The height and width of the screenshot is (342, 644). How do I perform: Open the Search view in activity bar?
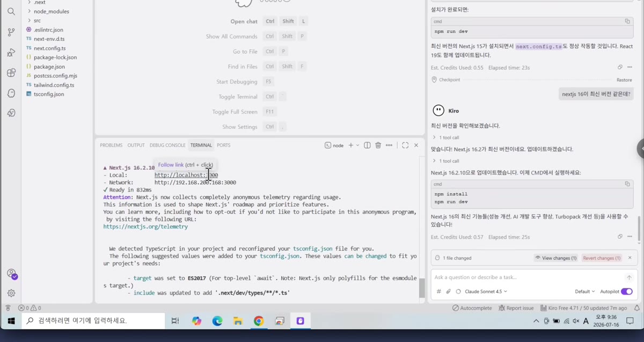click(11, 11)
